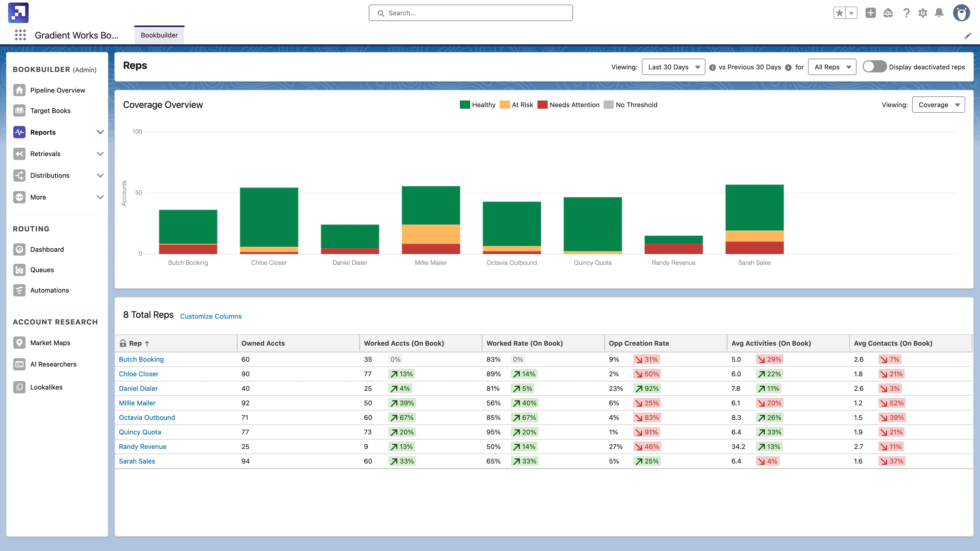Open the Last 30 Days dropdown

(673, 67)
